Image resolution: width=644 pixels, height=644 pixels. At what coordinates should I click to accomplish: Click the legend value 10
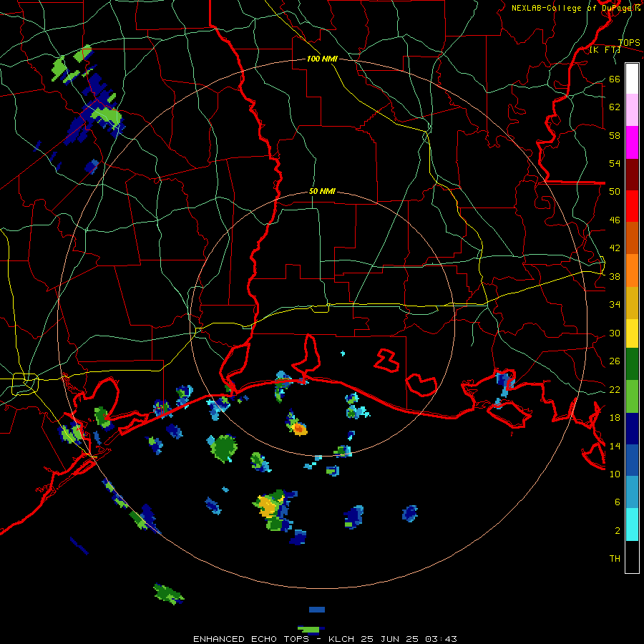[615, 474]
